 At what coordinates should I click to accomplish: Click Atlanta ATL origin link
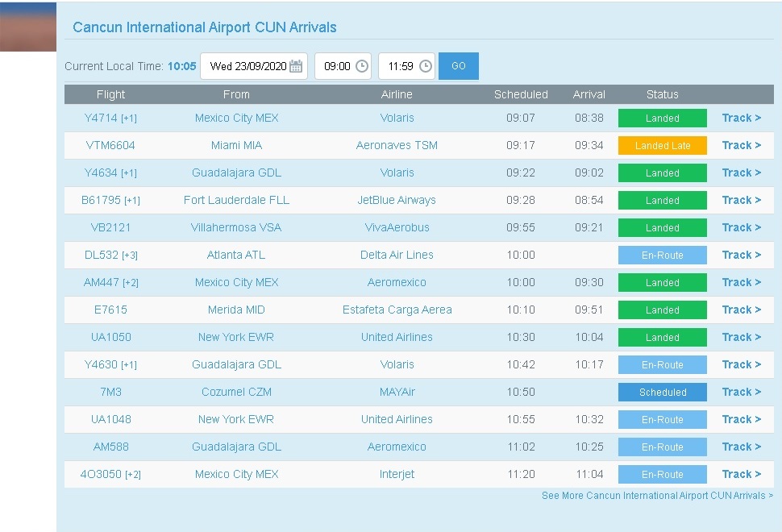point(236,255)
